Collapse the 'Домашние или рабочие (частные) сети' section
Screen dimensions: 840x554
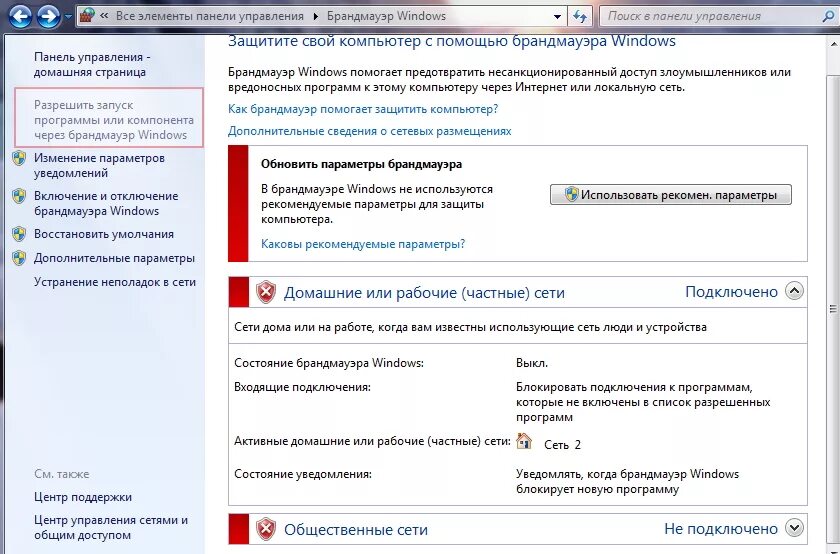tap(794, 291)
